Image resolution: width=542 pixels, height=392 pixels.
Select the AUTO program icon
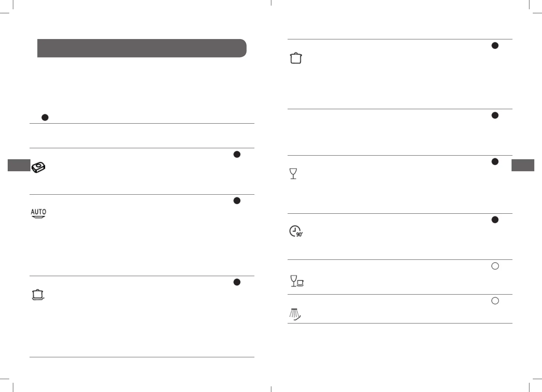[x=38, y=213]
